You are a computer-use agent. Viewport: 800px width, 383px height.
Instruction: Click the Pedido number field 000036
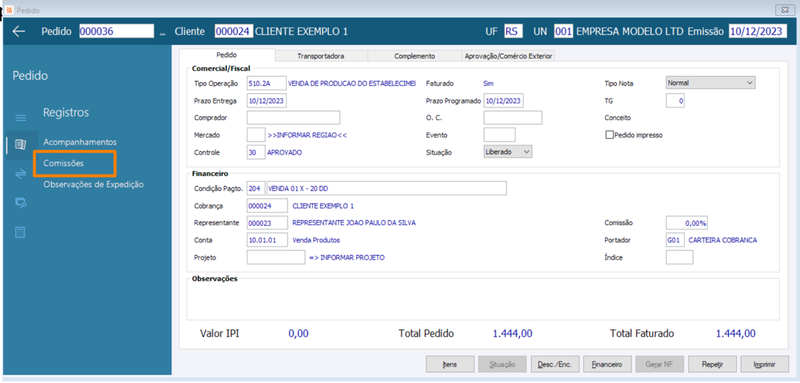pyautogui.click(x=116, y=32)
